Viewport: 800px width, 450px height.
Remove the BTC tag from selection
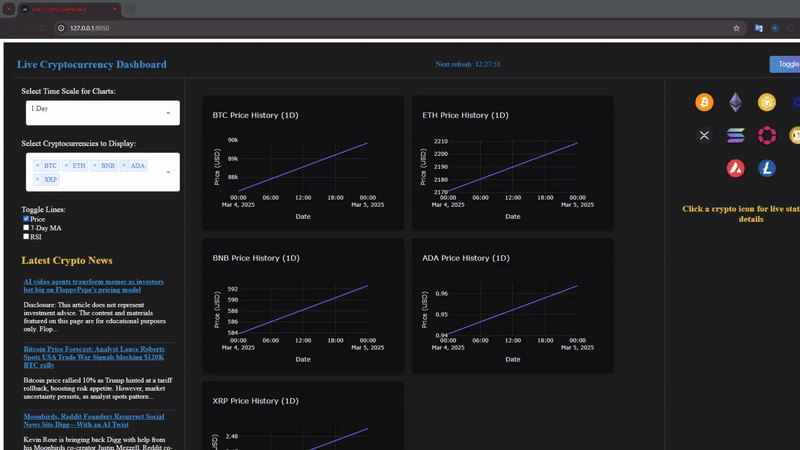38,165
